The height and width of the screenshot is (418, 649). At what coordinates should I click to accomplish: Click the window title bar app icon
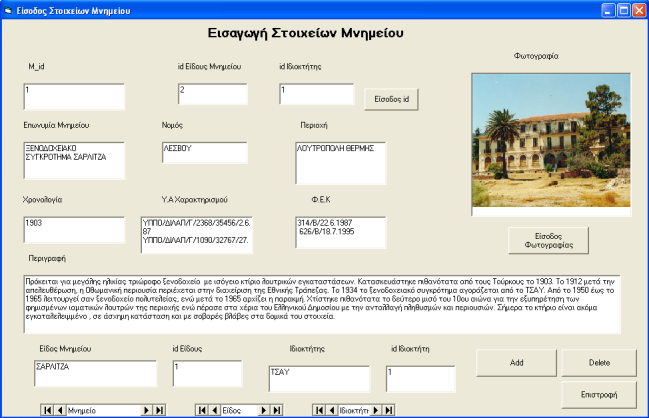(x=8, y=10)
